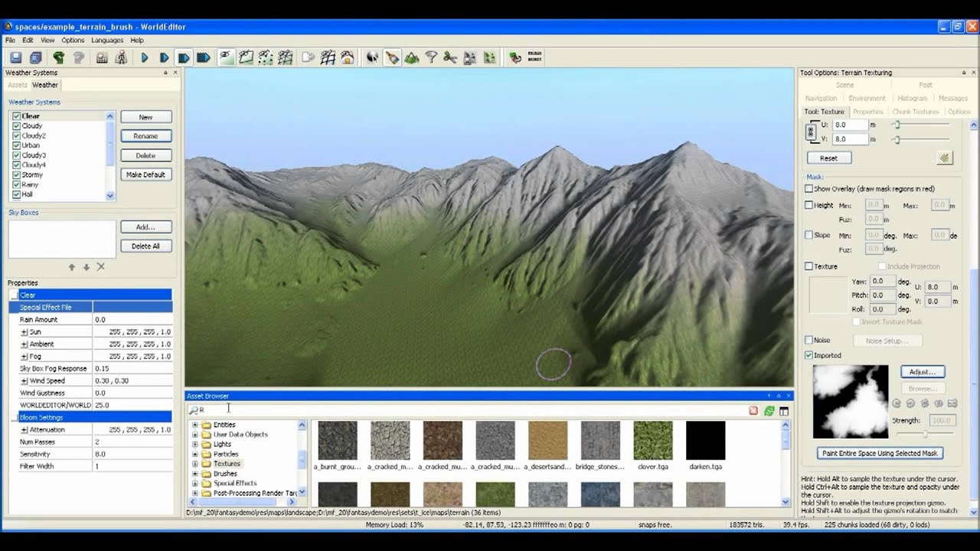Viewport: 980px width, 551px height.
Task: Select the scissors cut tool icon
Action: 450,57
